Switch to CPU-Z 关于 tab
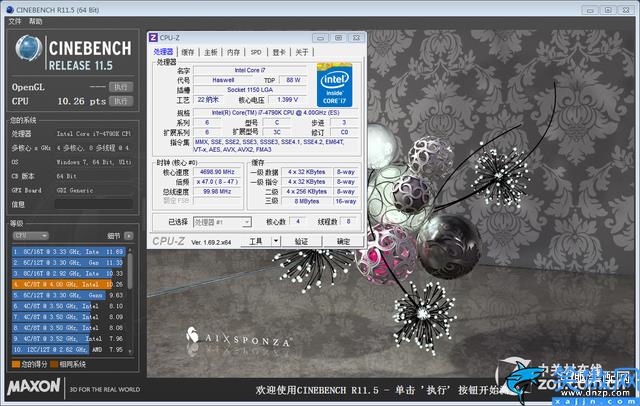The height and width of the screenshot is (406, 640). 302,52
